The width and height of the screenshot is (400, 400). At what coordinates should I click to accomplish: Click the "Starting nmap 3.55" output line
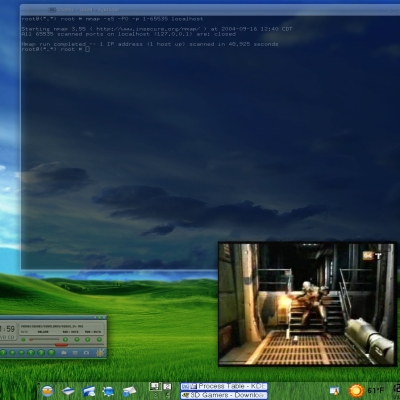pyautogui.click(x=157, y=29)
